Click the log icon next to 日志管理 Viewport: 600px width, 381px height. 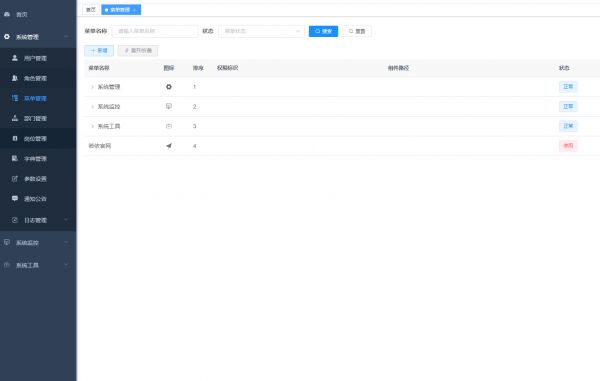15,220
